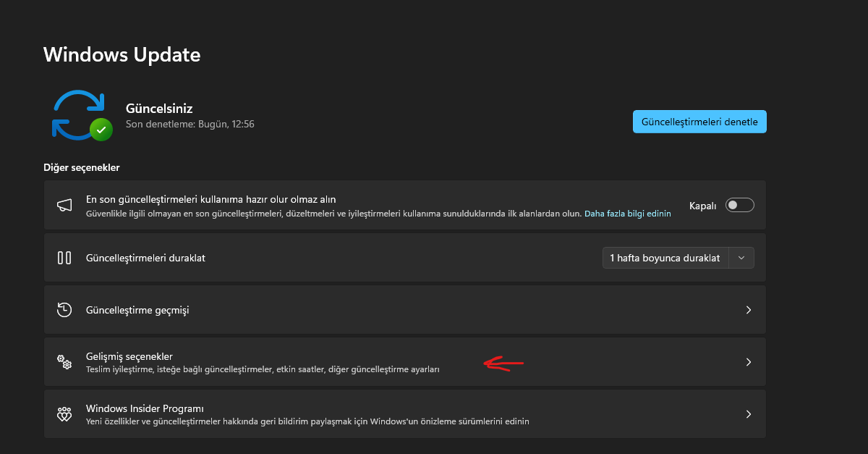Click the history clock icon
Image resolution: width=868 pixels, height=454 pixels.
click(64, 310)
